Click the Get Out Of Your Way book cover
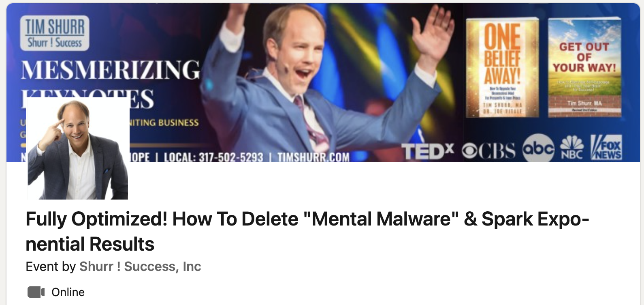The width and height of the screenshot is (644, 305). point(584,68)
